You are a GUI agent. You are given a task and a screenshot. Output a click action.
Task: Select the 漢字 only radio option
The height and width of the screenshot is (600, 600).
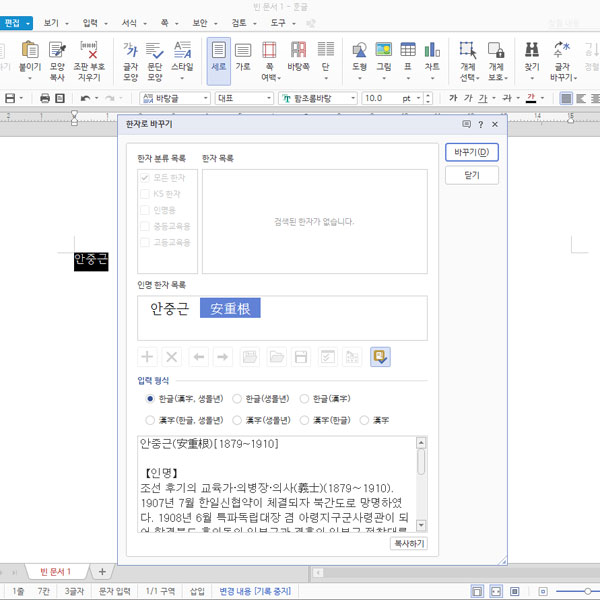click(x=364, y=420)
